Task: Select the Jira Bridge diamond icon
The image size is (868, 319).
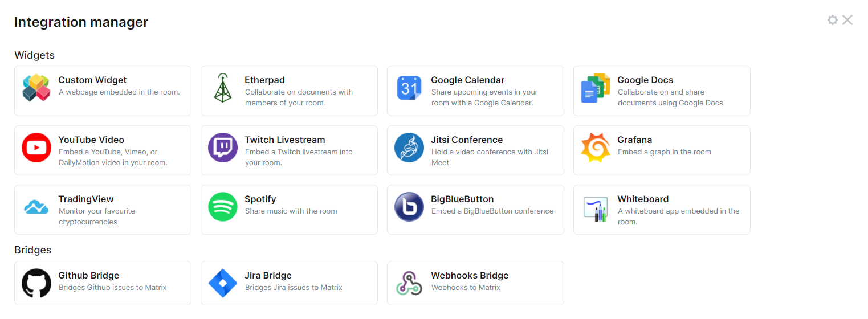Action: coord(223,283)
